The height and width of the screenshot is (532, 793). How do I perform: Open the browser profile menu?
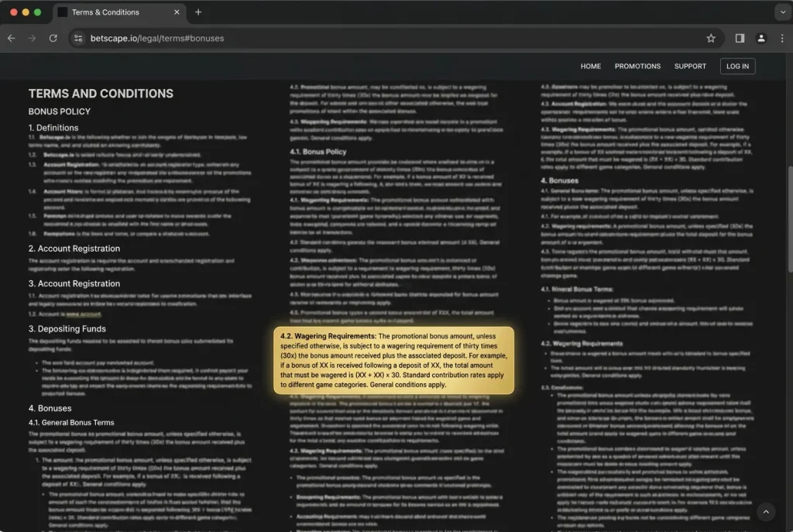pyautogui.click(x=760, y=39)
